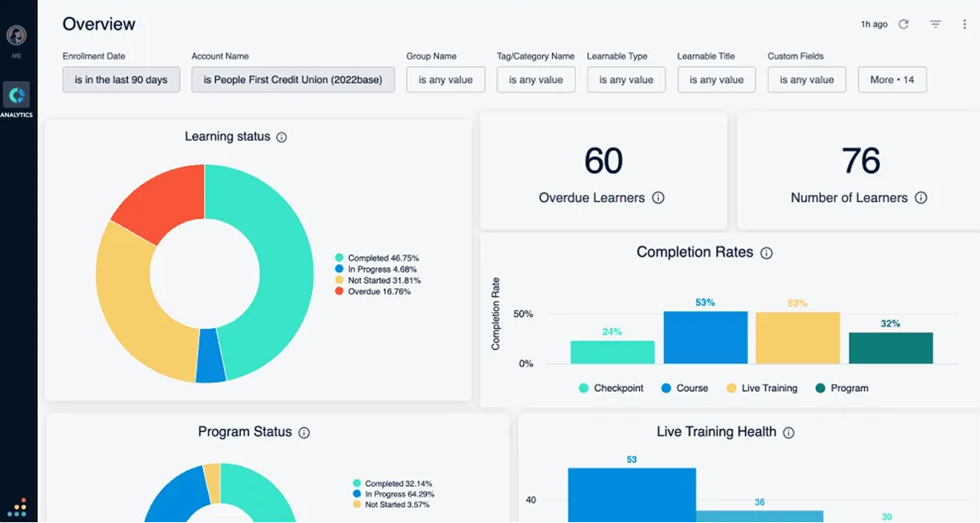Open the dashboard three-dot options menu
This screenshot has width=980, height=523.
(x=964, y=25)
